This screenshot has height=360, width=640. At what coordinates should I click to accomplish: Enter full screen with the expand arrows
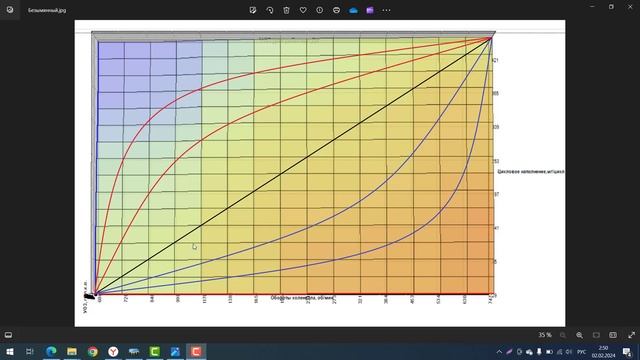[x=631, y=335]
